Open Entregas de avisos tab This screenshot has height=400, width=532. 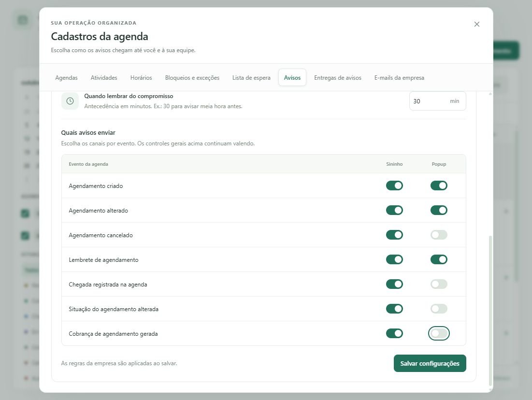pyautogui.click(x=338, y=78)
